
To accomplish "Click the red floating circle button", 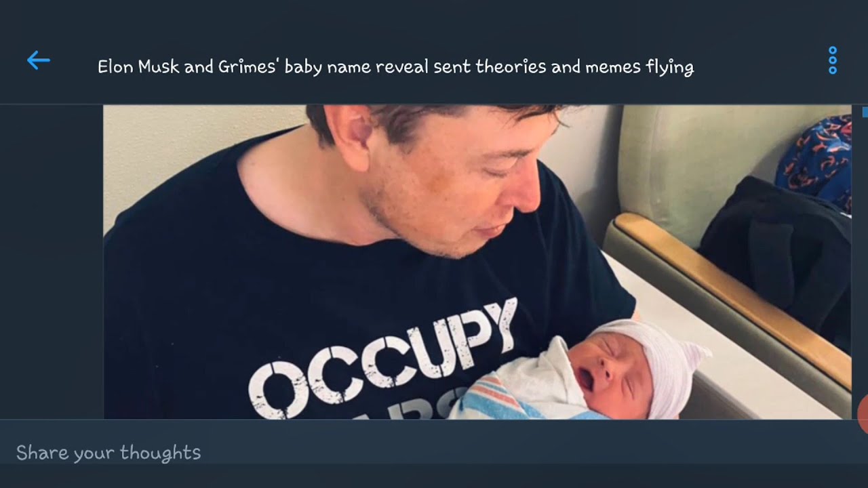I will [x=863, y=413].
